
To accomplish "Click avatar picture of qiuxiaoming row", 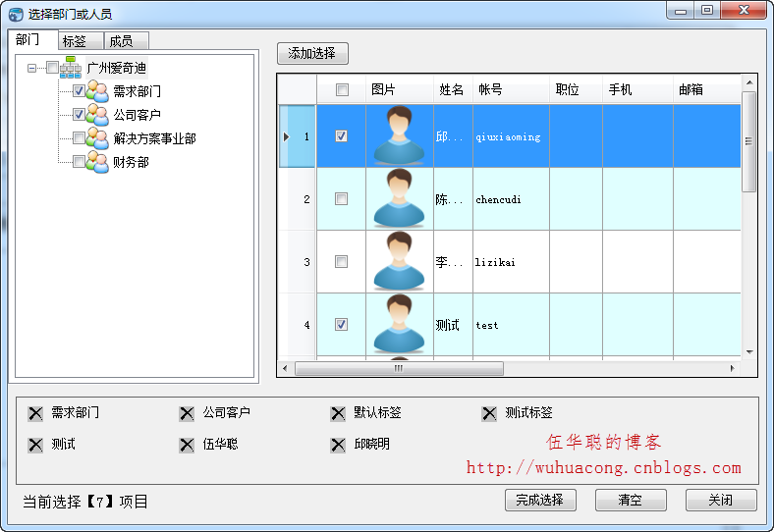I will [x=400, y=135].
